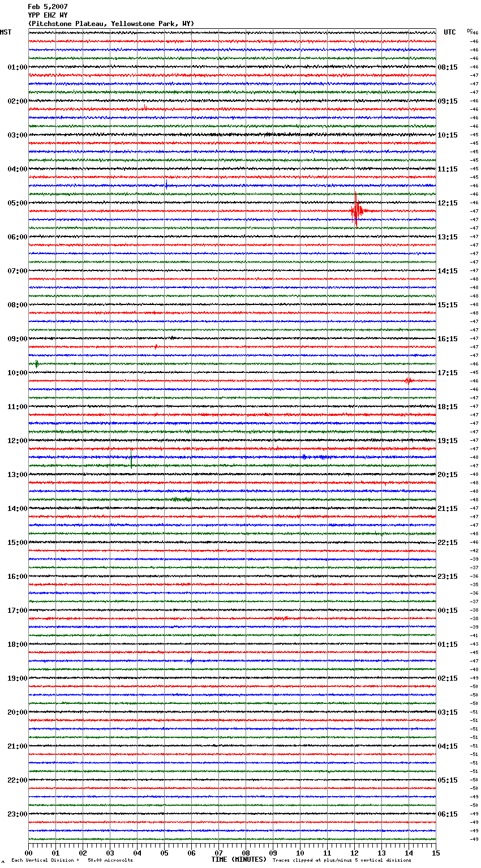
Task: Click the 19:00 MST time label
Action: click(18, 678)
